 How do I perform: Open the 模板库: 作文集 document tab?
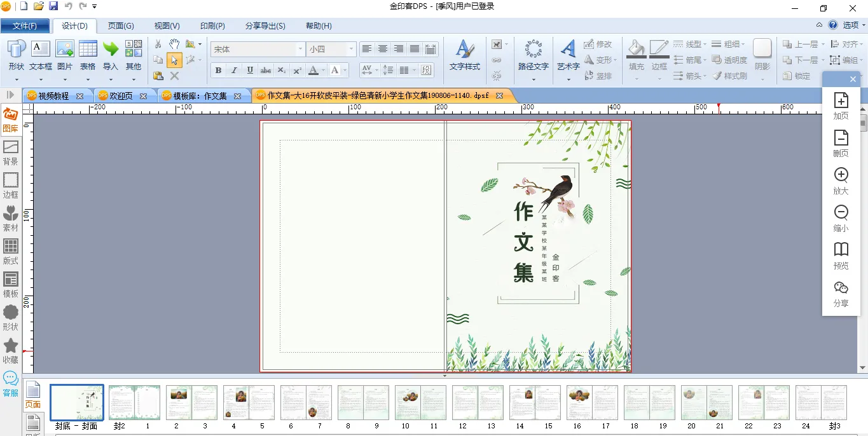(200, 96)
